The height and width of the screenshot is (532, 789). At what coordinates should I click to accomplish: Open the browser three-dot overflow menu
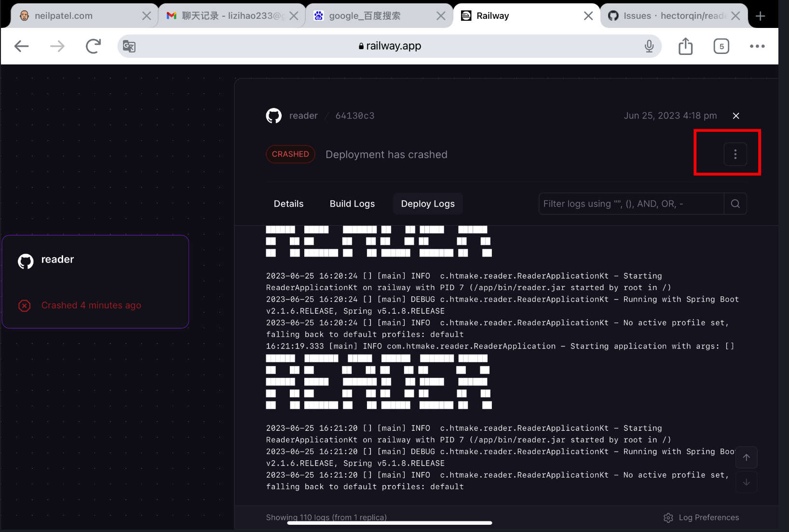point(758,46)
